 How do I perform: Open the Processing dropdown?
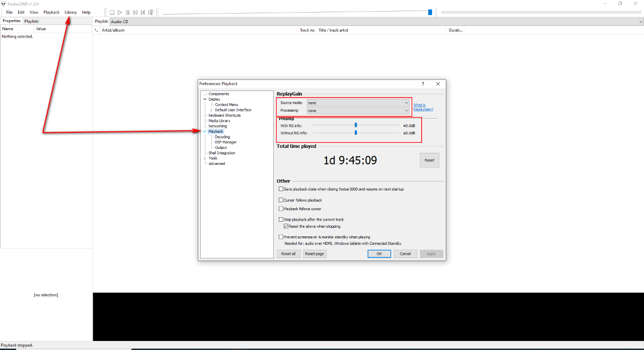point(358,111)
